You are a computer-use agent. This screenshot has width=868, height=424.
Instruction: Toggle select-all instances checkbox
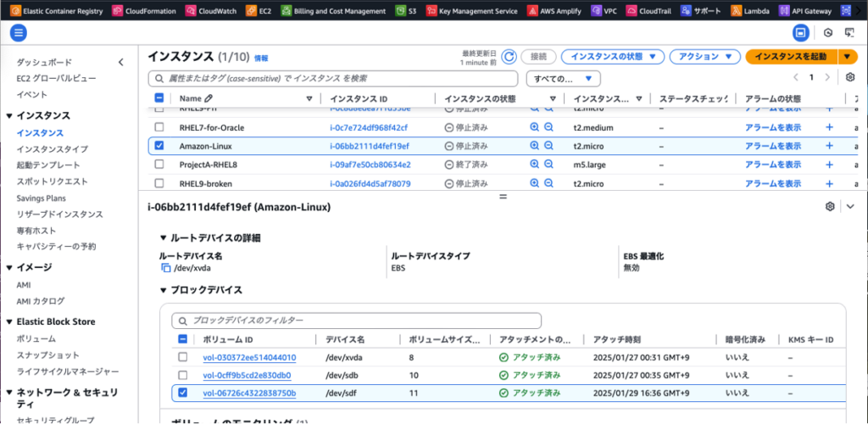[x=159, y=98]
